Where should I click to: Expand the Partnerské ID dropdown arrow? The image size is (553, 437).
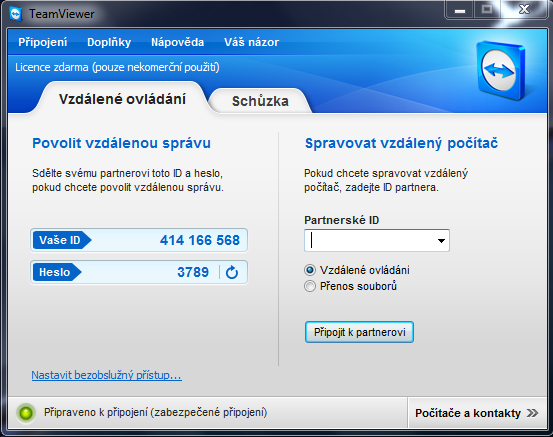(x=441, y=241)
